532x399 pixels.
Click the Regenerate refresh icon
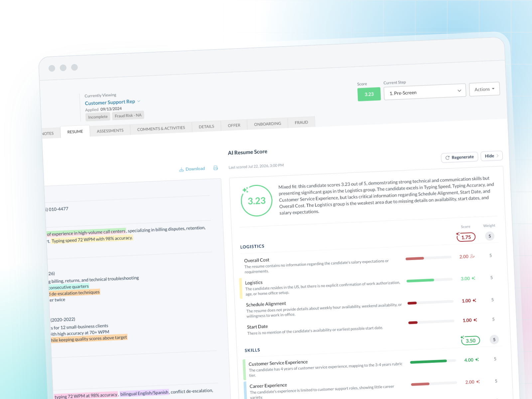point(448,158)
